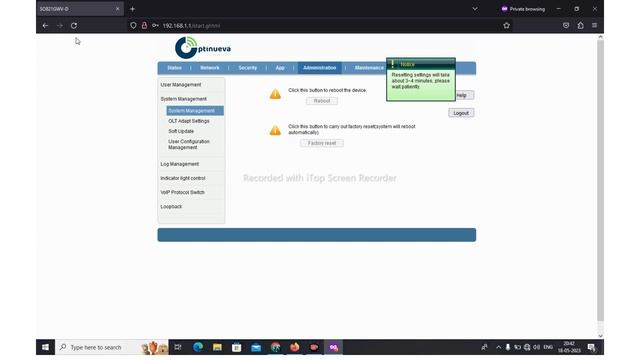Click the Optinueva logo
This screenshot has height=360, width=640.
203,48
